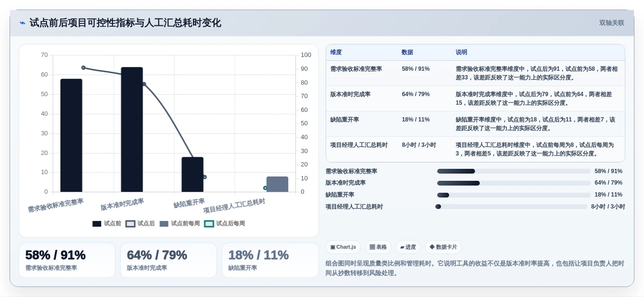Select the 数据卡片 chip
Screen dimensions: 644x297
(x=443, y=247)
